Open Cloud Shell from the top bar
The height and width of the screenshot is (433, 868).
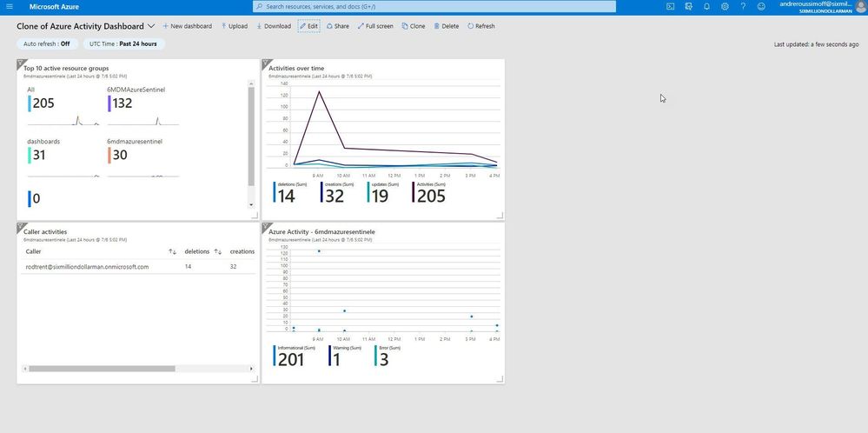point(670,7)
